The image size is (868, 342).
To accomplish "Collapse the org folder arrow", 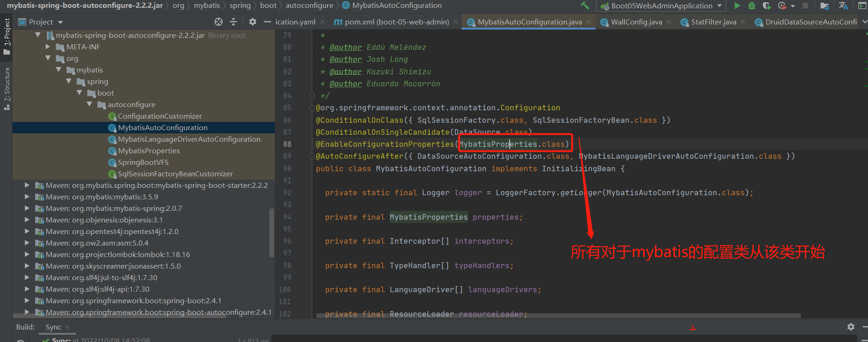I will coord(48,58).
